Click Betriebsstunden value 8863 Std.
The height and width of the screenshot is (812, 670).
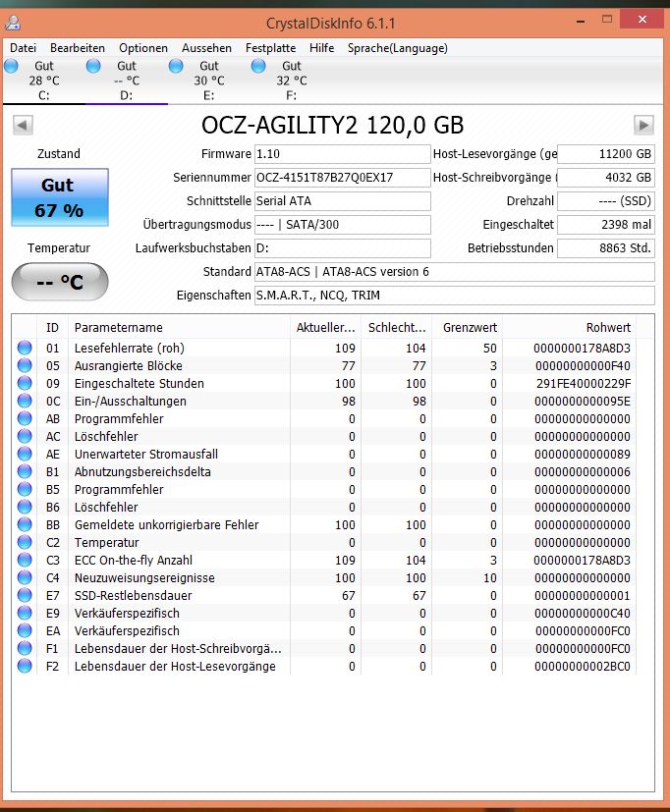pyautogui.click(x=606, y=248)
